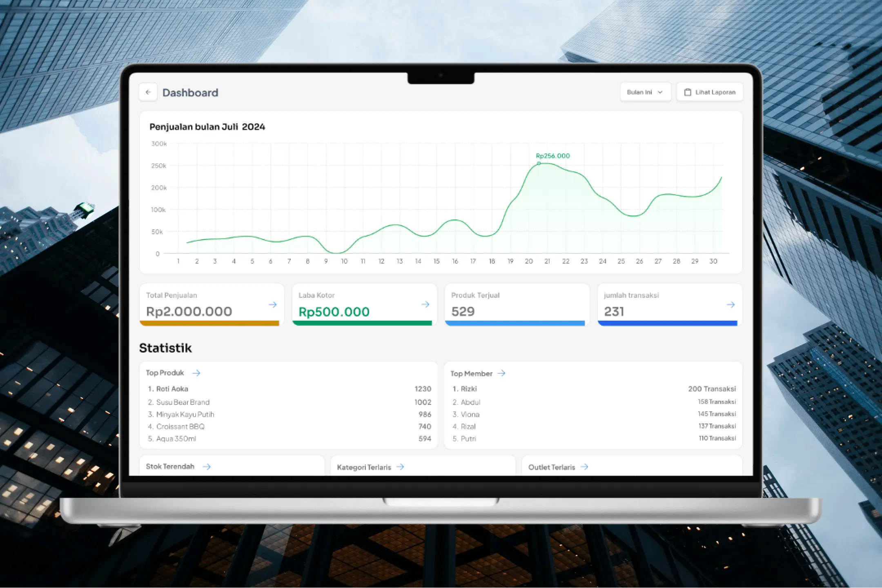
Task: Click the Rp256.000 peak marker on chart
Action: pyautogui.click(x=539, y=163)
